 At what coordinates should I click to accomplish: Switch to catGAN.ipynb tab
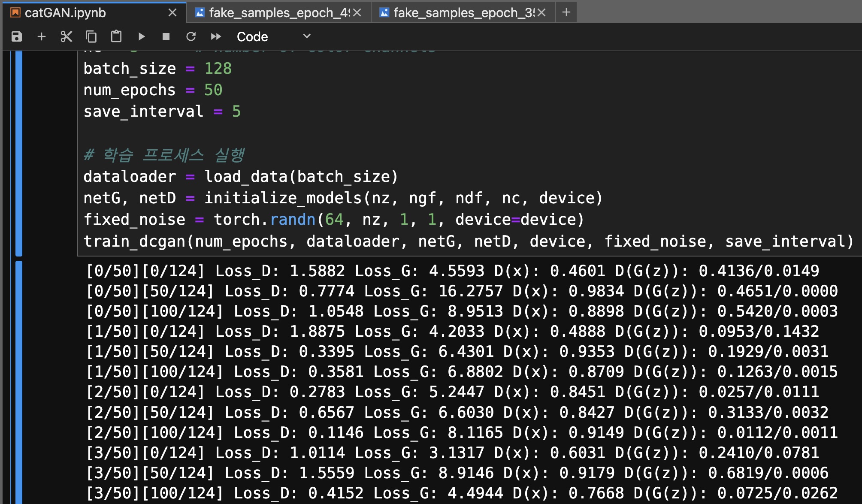pyautogui.click(x=65, y=13)
